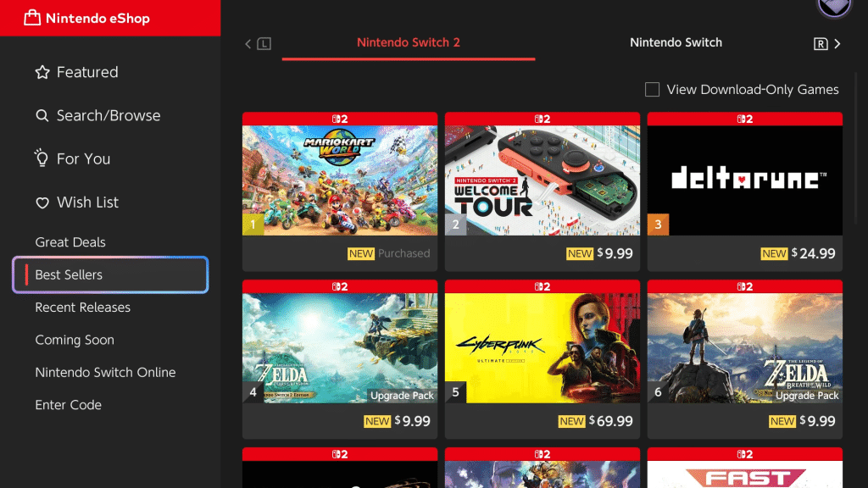Image resolution: width=868 pixels, height=488 pixels.
Task: Click the rank 5 badge on Cyberpunk
Action: (x=455, y=392)
